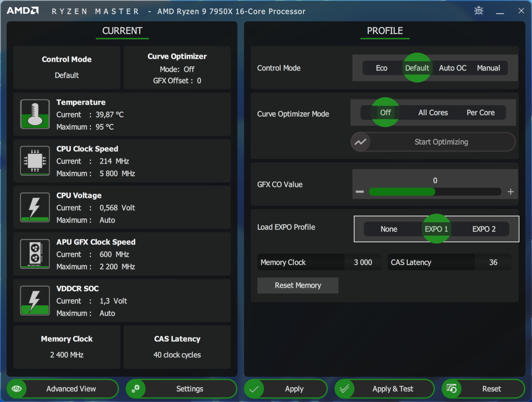
Task: Click the Curve Optimizer status tile
Action: coord(177,67)
